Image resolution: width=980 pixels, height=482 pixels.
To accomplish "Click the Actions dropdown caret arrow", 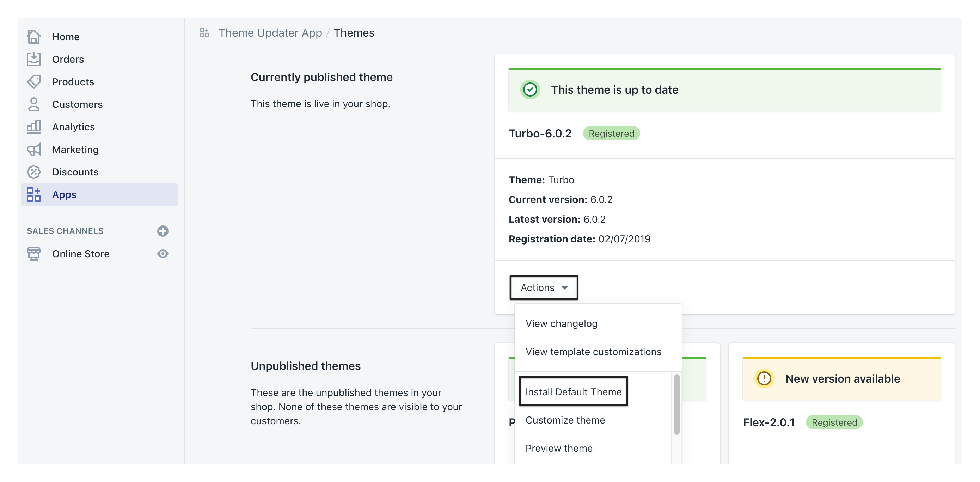I will [565, 288].
